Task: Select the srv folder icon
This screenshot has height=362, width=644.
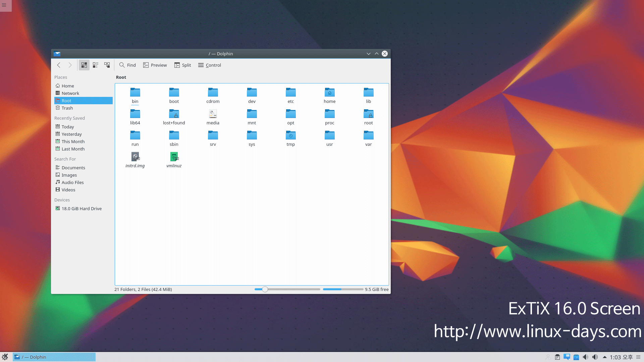Action: tap(213, 135)
